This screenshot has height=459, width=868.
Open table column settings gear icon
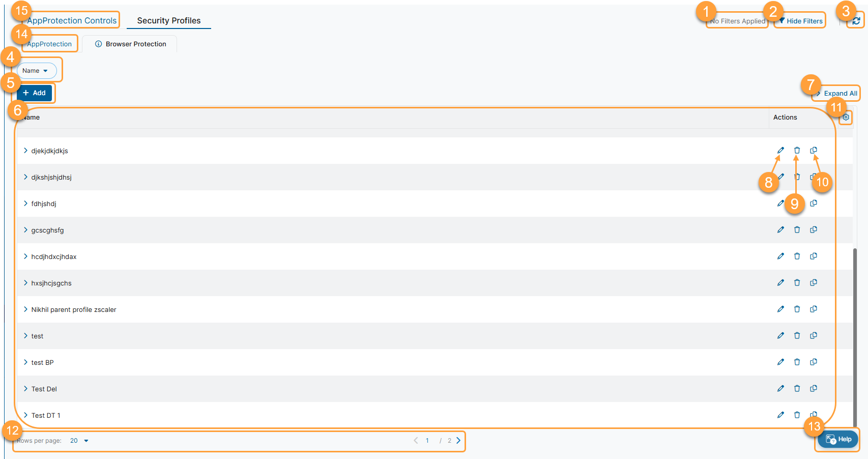click(846, 118)
